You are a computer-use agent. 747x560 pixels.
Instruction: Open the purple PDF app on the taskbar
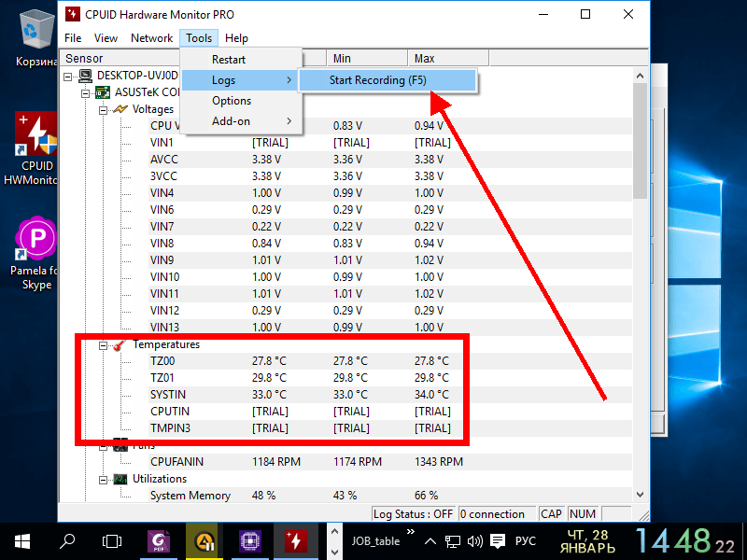(x=159, y=541)
